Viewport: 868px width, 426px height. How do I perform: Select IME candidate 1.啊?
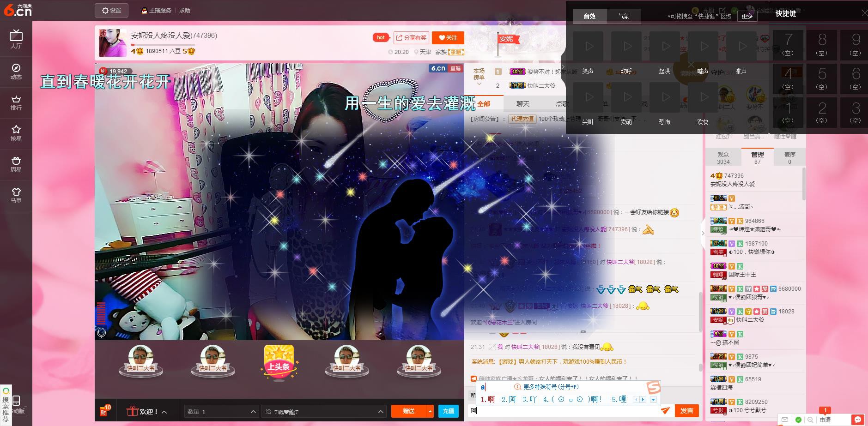[x=488, y=399]
